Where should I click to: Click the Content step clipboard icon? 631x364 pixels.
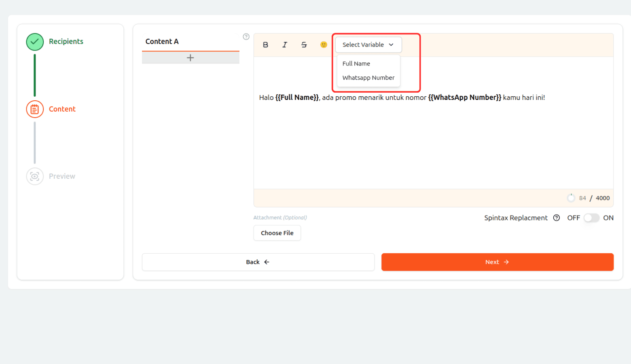[x=35, y=109]
